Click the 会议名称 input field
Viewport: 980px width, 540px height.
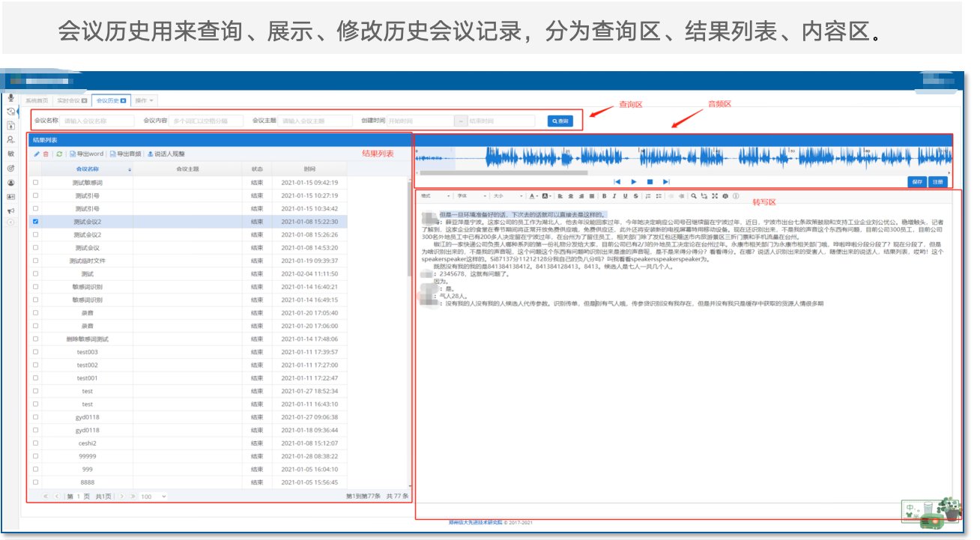click(97, 121)
